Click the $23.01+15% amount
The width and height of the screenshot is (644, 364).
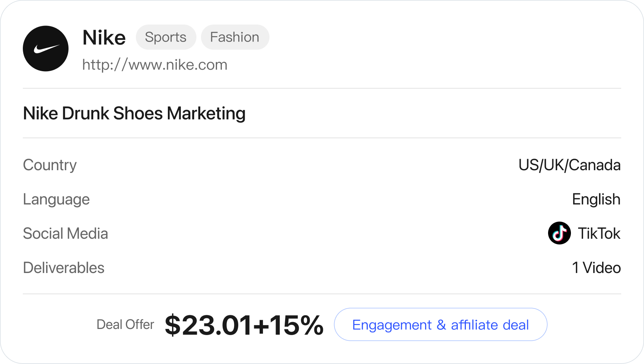click(244, 325)
